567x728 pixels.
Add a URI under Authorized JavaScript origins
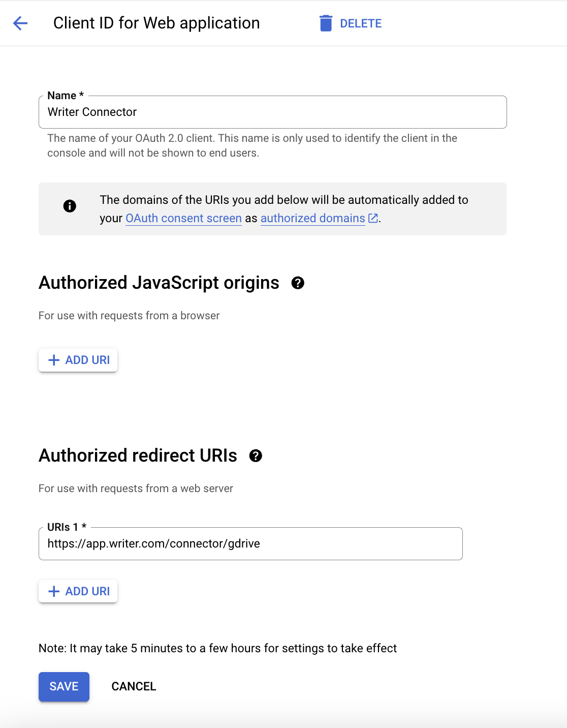[x=78, y=360]
